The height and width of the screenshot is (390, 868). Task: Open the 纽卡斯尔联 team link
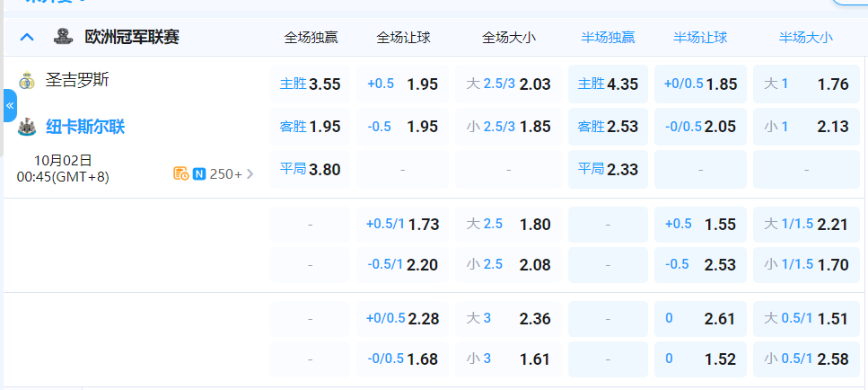click(x=85, y=127)
